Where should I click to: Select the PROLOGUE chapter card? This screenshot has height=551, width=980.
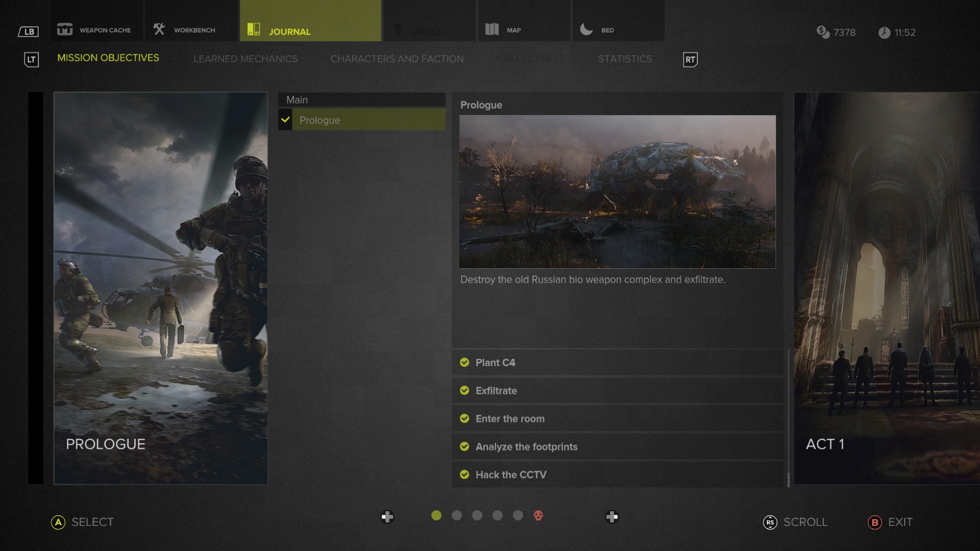[161, 288]
